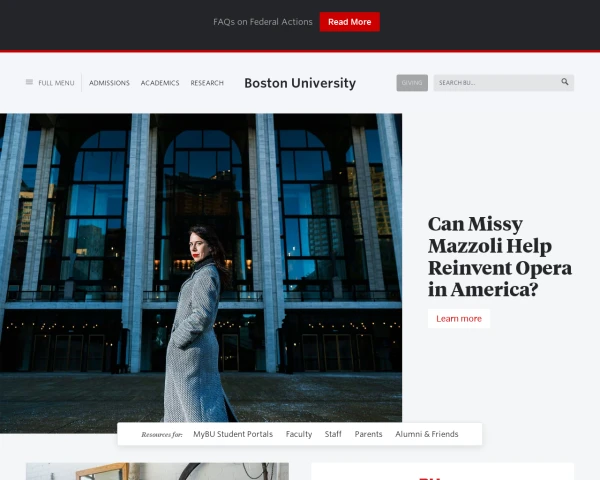Click the Full Menu label

pyautogui.click(x=56, y=83)
